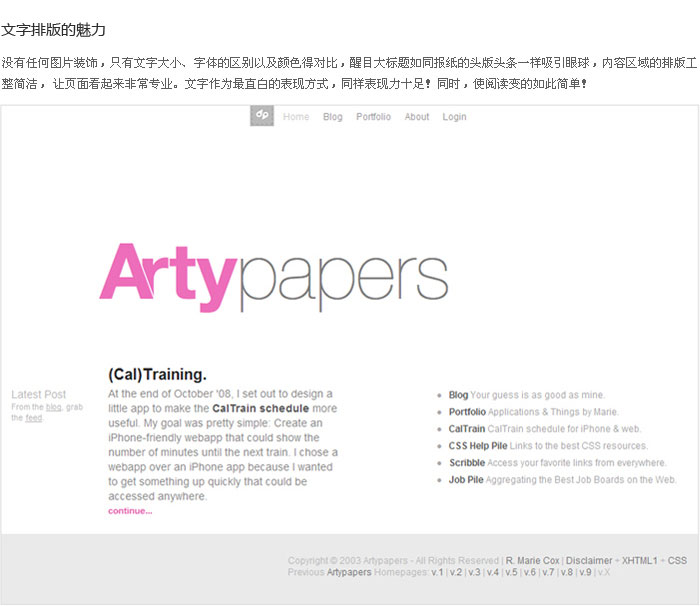Click the Scribble list link
The height and width of the screenshot is (606, 700).
point(467,463)
